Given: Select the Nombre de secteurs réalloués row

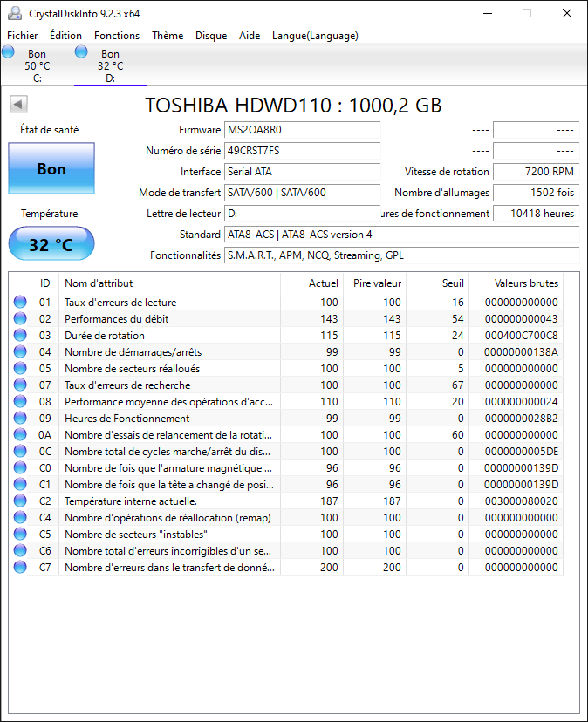Looking at the screenshot, I should coord(285,368).
